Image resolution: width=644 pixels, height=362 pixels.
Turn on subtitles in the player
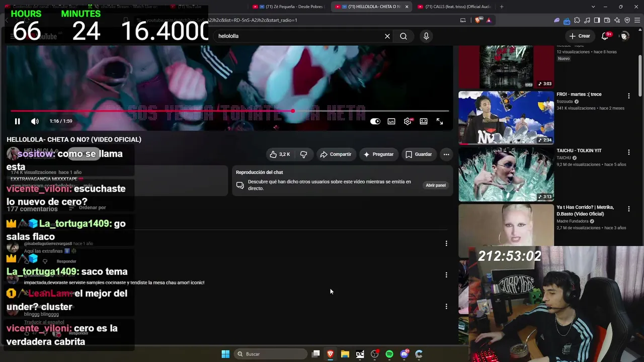point(391,121)
